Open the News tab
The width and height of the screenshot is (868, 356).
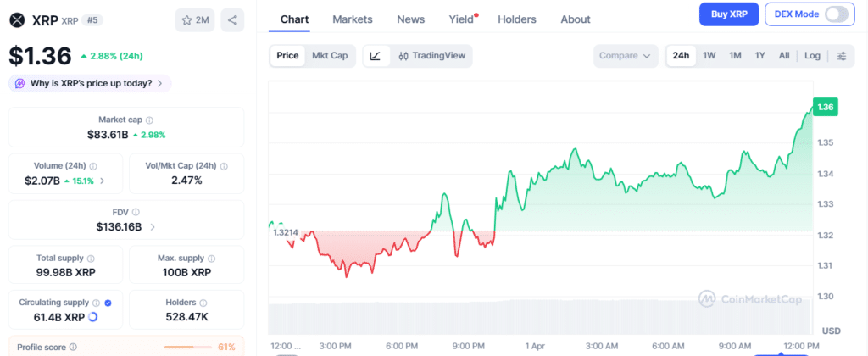pyautogui.click(x=411, y=19)
